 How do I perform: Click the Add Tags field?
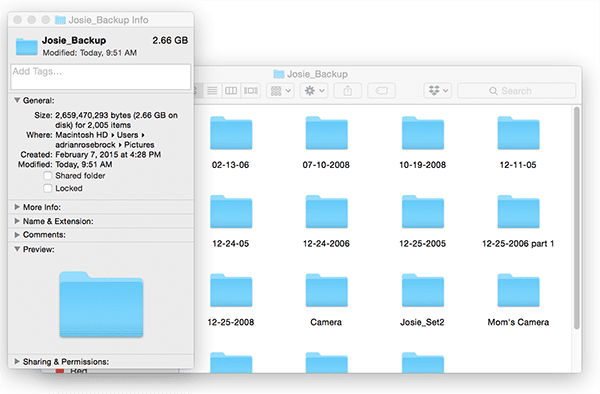pyautogui.click(x=101, y=77)
